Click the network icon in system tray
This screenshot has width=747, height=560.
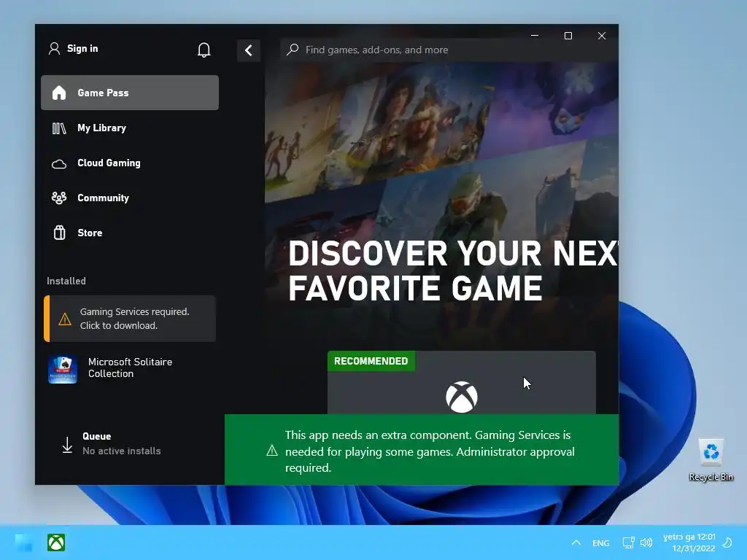click(x=628, y=542)
